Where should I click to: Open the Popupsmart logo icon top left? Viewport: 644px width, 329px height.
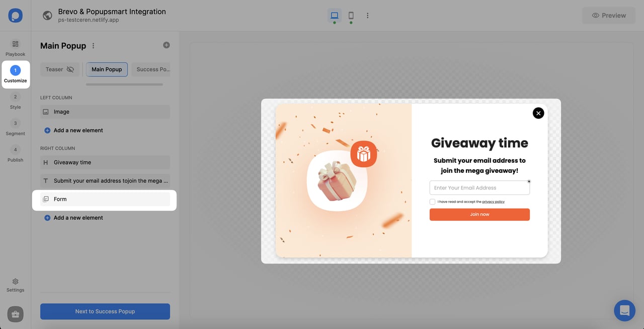[x=15, y=15]
